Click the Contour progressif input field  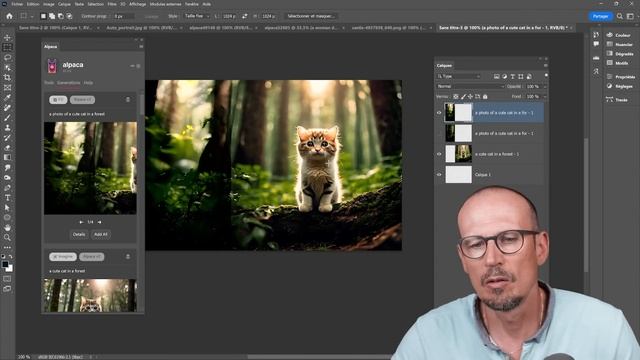point(124,16)
